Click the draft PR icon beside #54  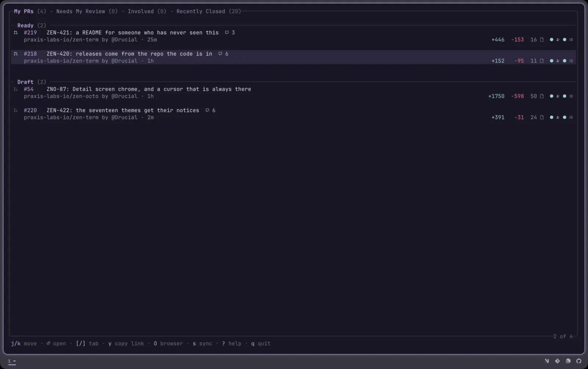15,89
